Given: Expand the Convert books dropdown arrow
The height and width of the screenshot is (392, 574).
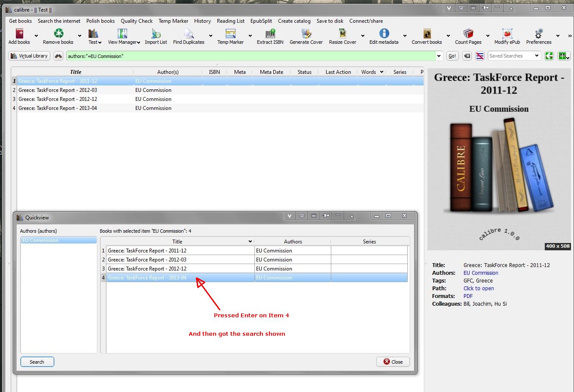Looking at the screenshot, I should [448, 36].
